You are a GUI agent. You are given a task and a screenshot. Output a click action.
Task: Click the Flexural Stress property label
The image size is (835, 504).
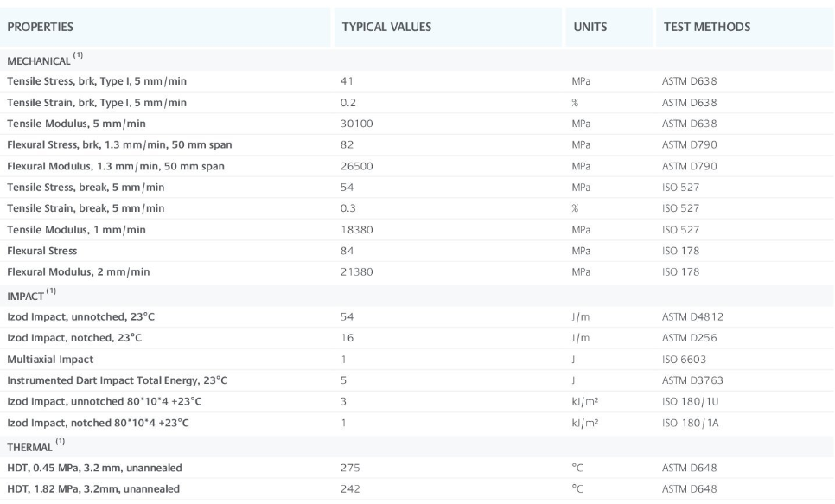click(42, 251)
